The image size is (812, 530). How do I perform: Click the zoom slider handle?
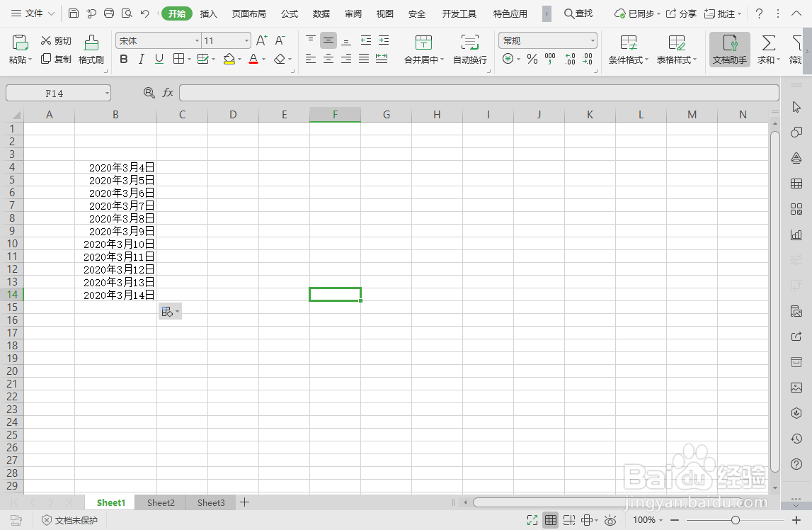735,519
